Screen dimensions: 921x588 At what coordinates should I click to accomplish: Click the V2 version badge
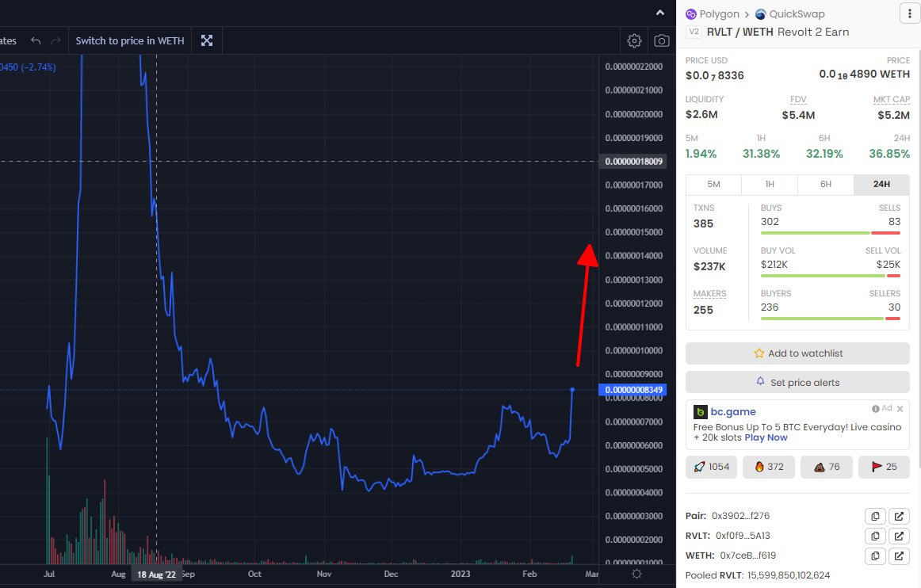pos(694,32)
